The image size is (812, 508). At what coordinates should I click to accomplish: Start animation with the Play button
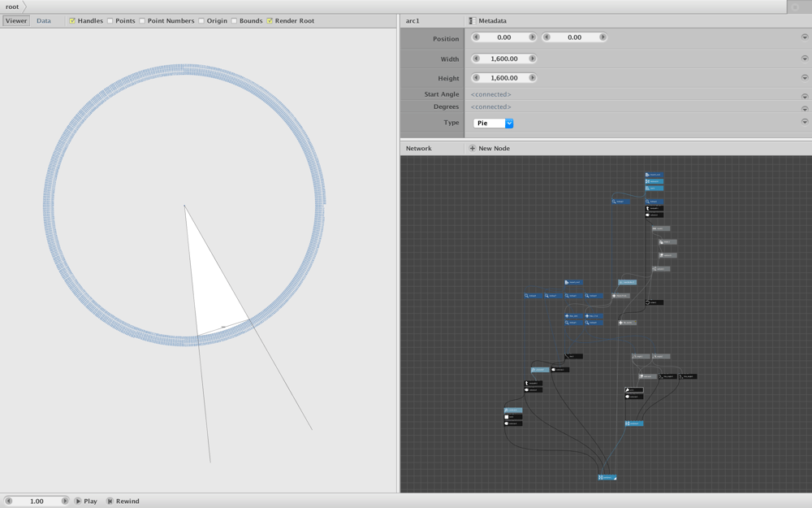(x=86, y=501)
